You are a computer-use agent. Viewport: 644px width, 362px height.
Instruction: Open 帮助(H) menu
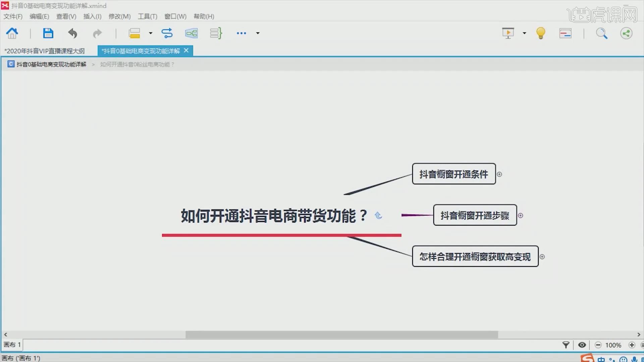click(204, 16)
